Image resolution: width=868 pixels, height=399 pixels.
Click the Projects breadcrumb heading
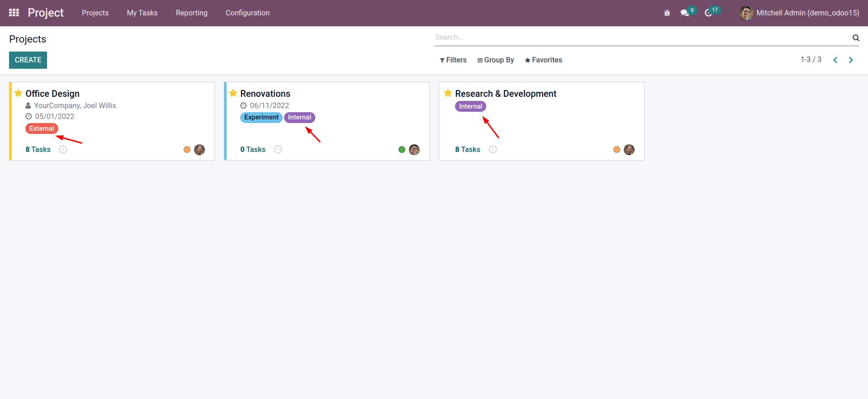click(x=28, y=39)
